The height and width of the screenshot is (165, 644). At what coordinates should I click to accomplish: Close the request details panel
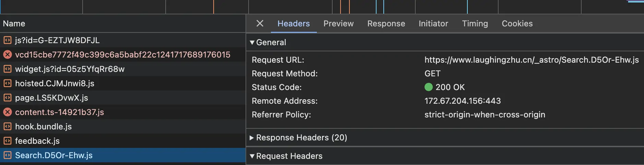[260, 23]
